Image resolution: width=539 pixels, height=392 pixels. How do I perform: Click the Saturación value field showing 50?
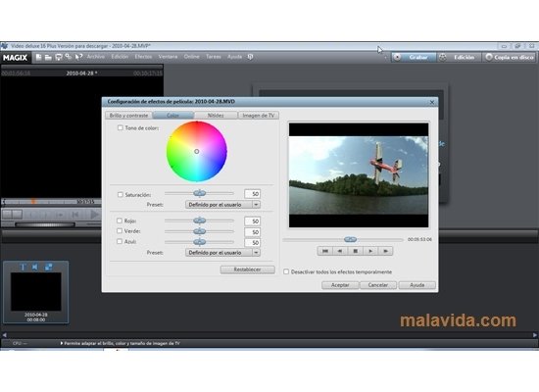point(252,194)
